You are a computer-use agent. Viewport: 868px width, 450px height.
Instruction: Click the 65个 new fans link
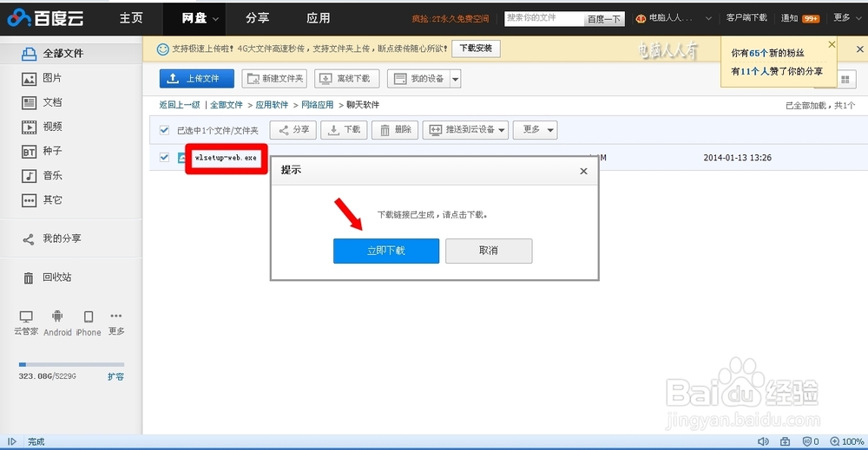coord(759,53)
